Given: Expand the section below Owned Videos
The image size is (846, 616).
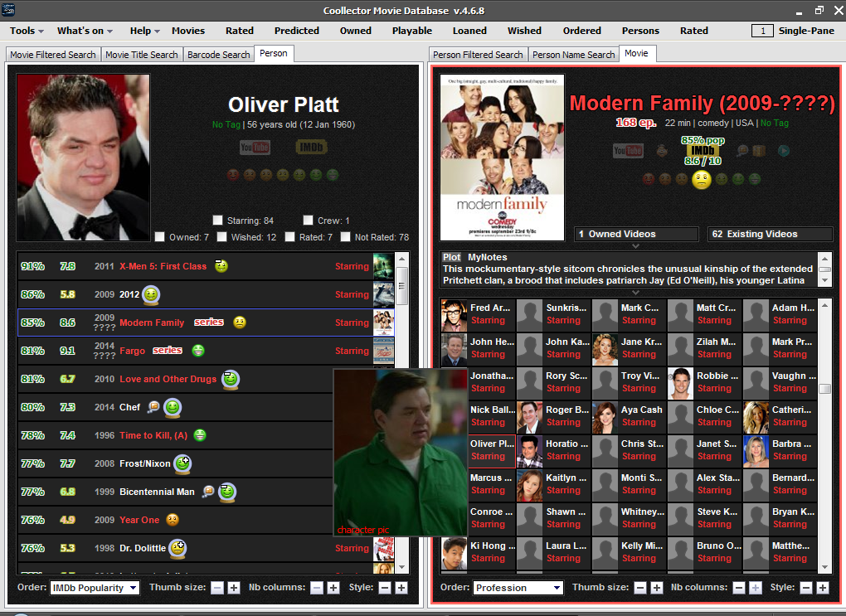Looking at the screenshot, I should click(x=636, y=246).
